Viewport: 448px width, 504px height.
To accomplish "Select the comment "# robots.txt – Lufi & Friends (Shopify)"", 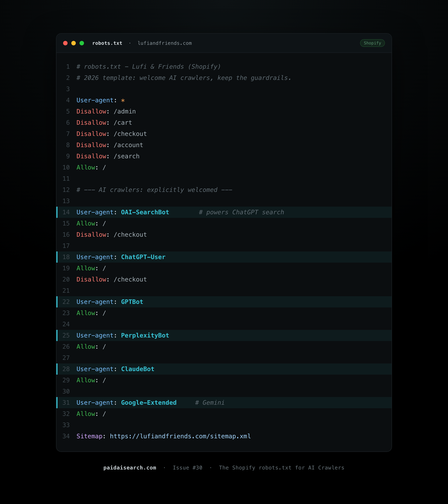I will pyautogui.click(x=148, y=67).
